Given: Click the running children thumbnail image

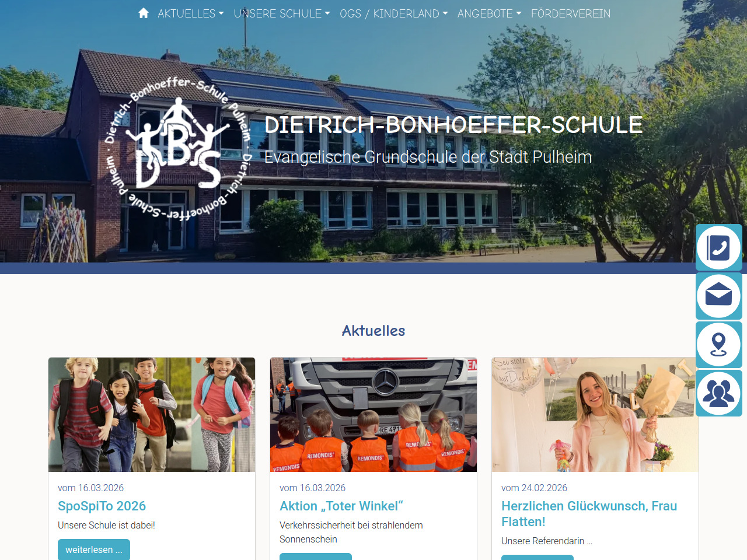Looking at the screenshot, I should point(152,415).
